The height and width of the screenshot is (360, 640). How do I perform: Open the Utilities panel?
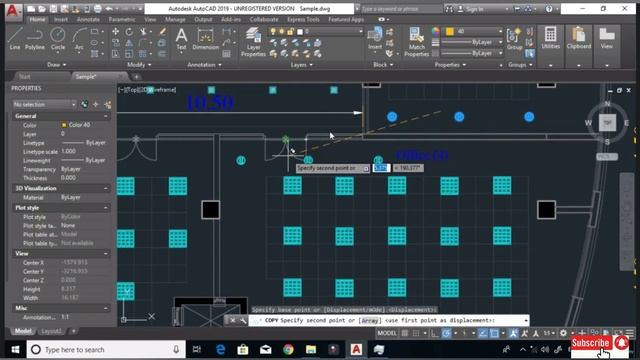[550, 38]
